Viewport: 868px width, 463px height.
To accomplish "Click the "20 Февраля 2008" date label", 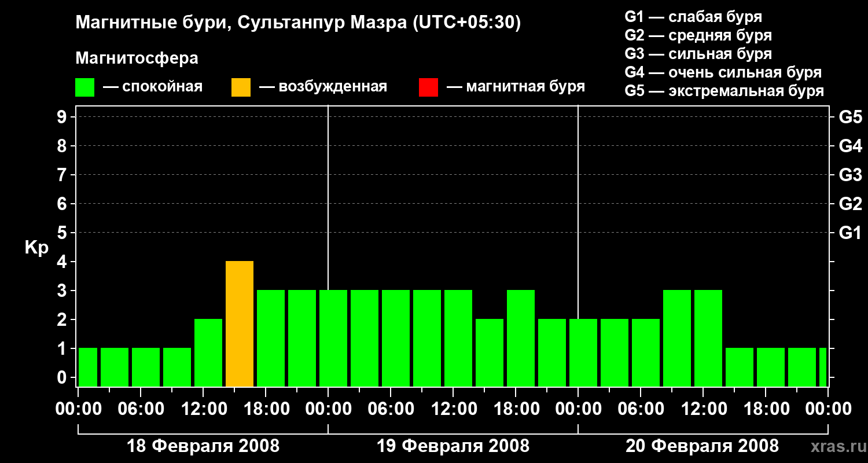I will pyautogui.click(x=703, y=446).
